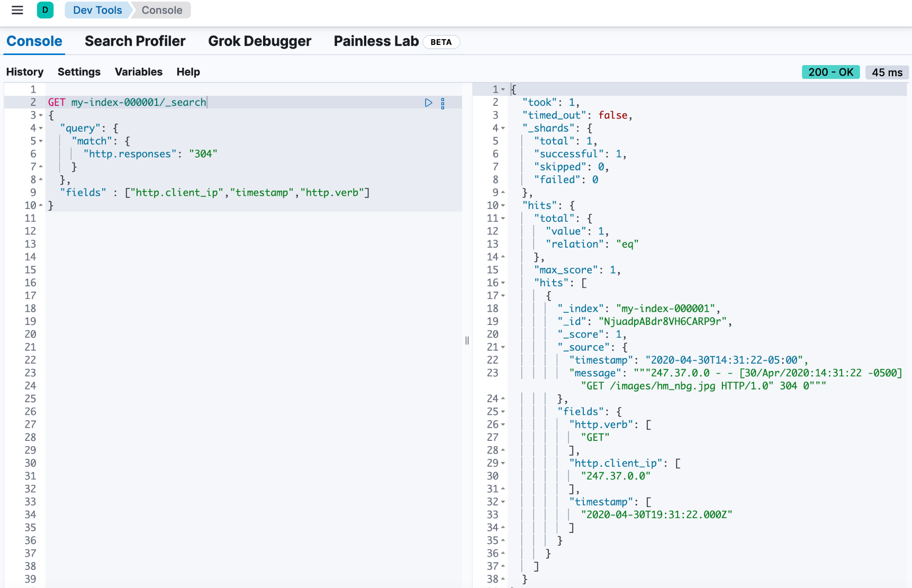Click the green D space avatar

click(45, 10)
